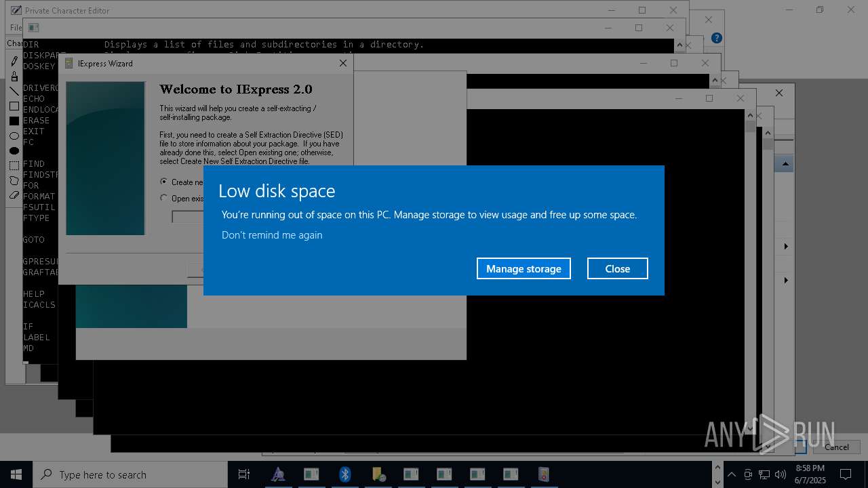Click Manage storage in Low disk space dialog
This screenshot has width=868, height=488.
524,268
